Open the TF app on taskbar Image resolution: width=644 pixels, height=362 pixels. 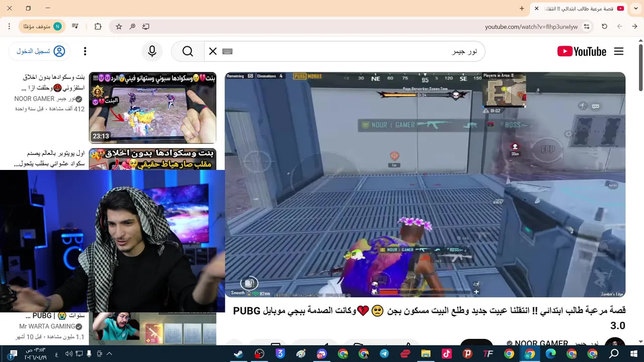[488, 353]
